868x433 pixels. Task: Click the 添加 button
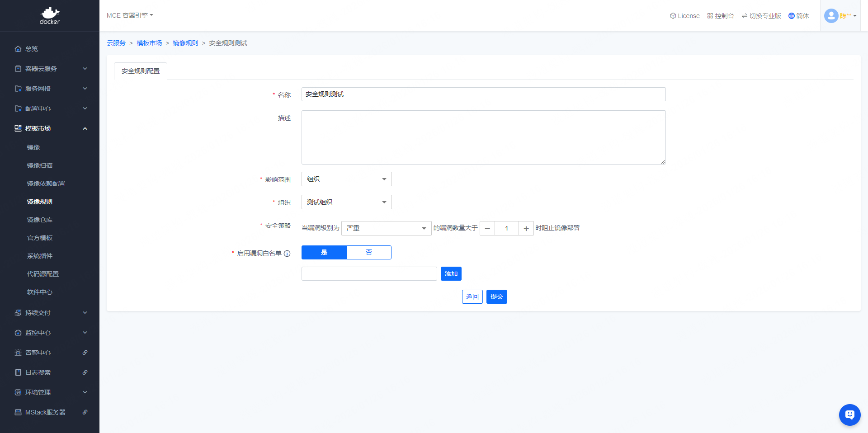[x=451, y=273]
